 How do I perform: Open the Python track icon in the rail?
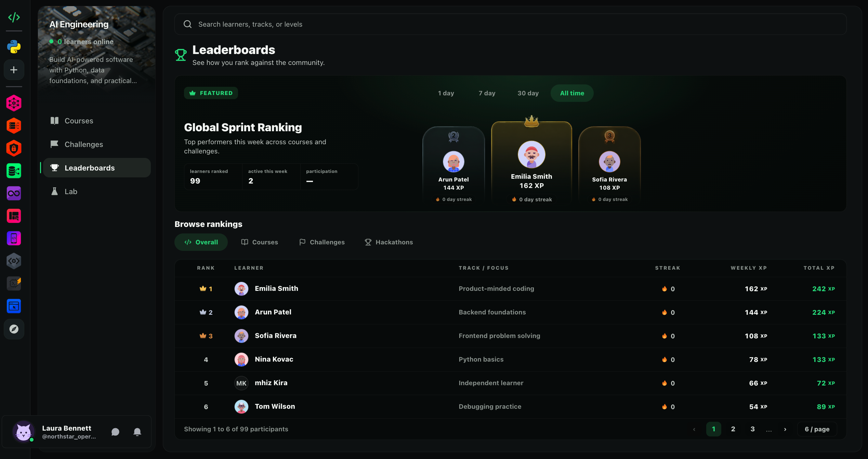(x=14, y=47)
